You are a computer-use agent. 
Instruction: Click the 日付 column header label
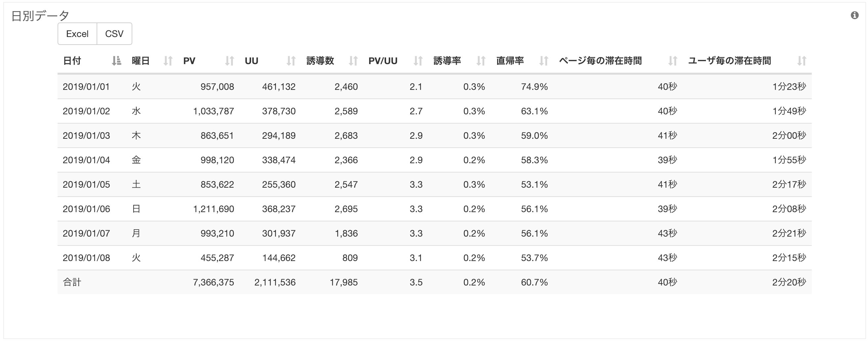tap(72, 61)
